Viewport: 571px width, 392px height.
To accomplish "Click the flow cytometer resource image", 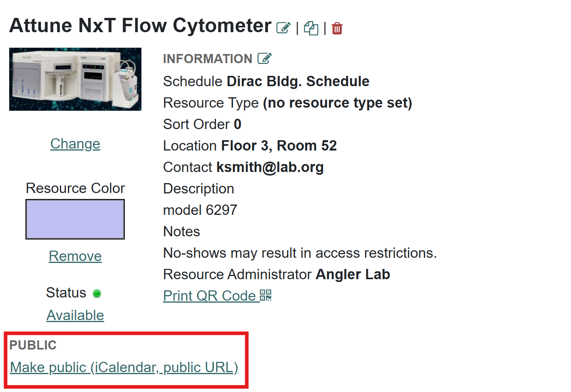I will coord(75,79).
